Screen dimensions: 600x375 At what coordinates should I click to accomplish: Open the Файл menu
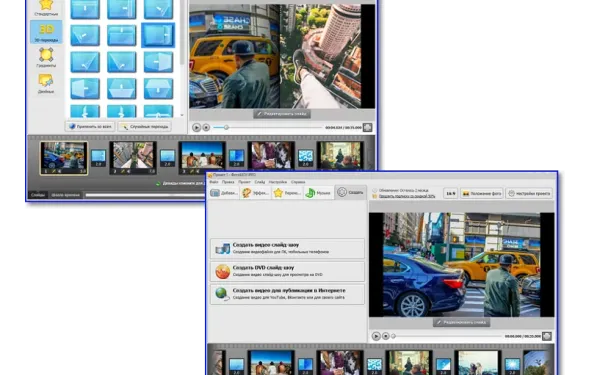click(214, 182)
